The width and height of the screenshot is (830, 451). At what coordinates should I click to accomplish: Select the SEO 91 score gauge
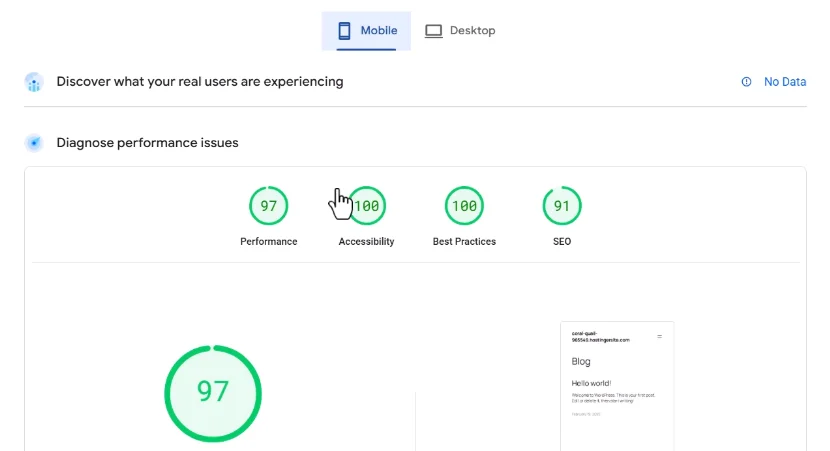click(562, 205)
